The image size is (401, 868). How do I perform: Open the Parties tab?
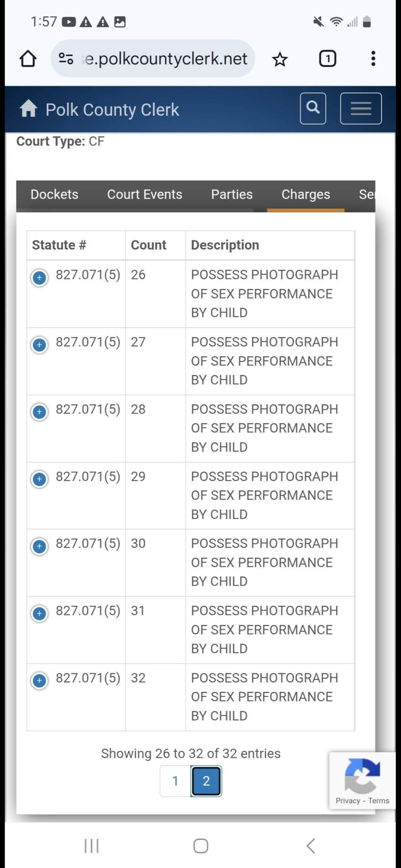(232, 194)
